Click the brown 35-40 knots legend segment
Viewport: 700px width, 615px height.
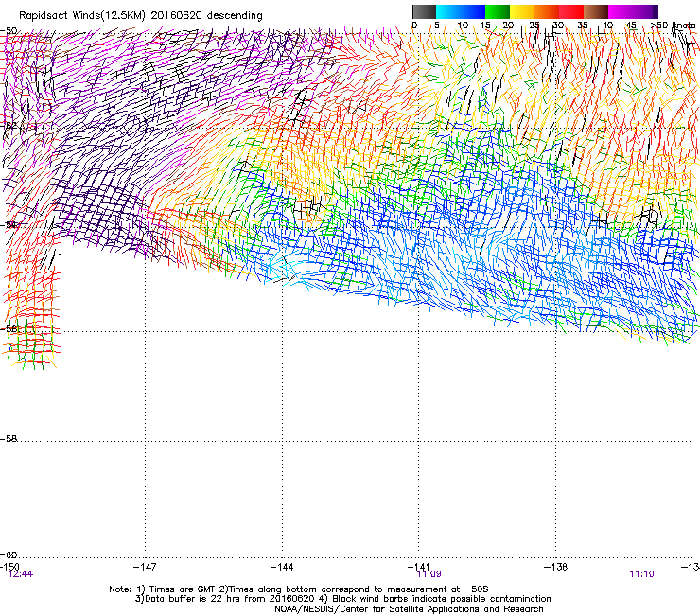tap(596, 11)
